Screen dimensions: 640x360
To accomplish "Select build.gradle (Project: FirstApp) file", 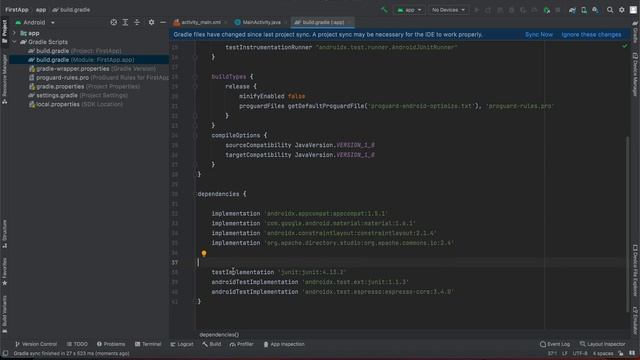I will click(x=75, y=51).
